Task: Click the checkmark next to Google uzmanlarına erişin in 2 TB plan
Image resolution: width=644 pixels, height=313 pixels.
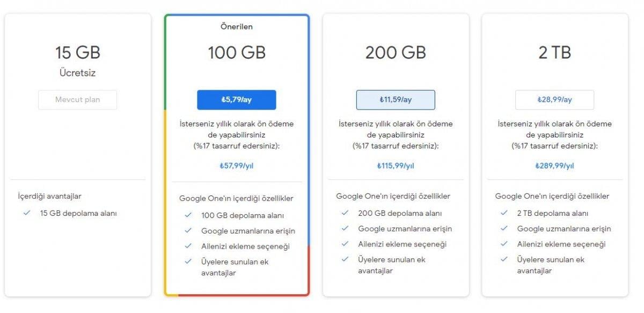Action: (504, 229)
